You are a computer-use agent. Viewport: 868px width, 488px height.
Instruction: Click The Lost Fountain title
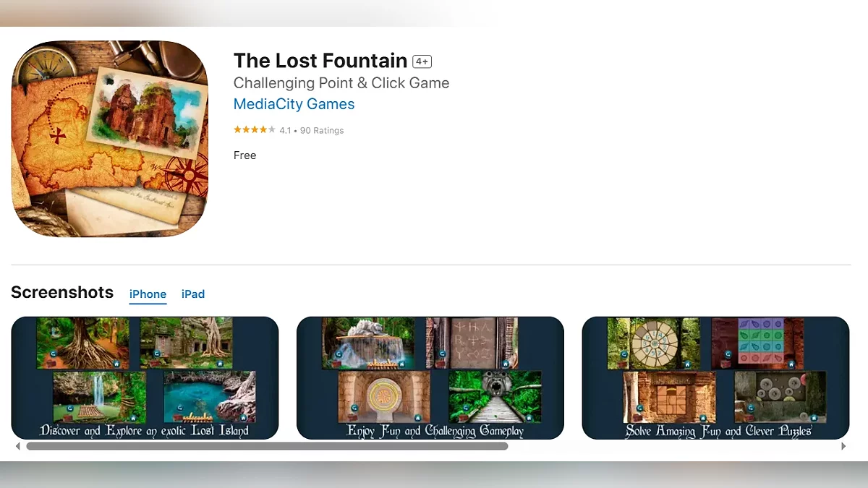[320, 61]
